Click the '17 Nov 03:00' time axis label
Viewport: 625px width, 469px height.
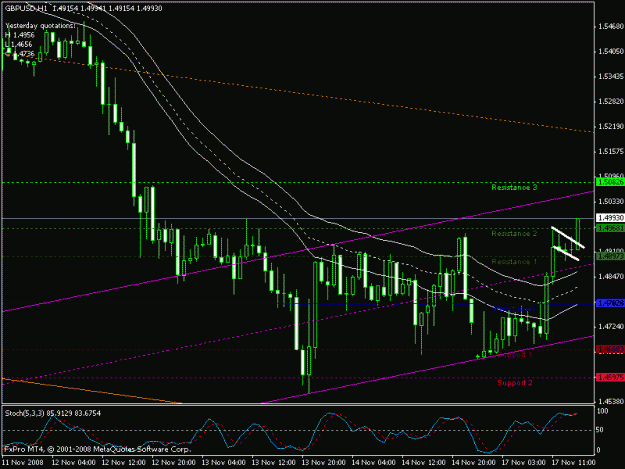click(523, 463)
